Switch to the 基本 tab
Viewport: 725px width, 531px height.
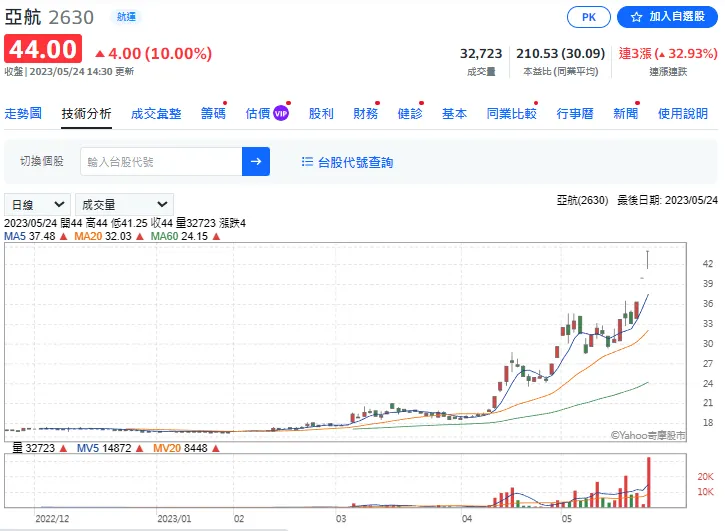pos(454,113)
